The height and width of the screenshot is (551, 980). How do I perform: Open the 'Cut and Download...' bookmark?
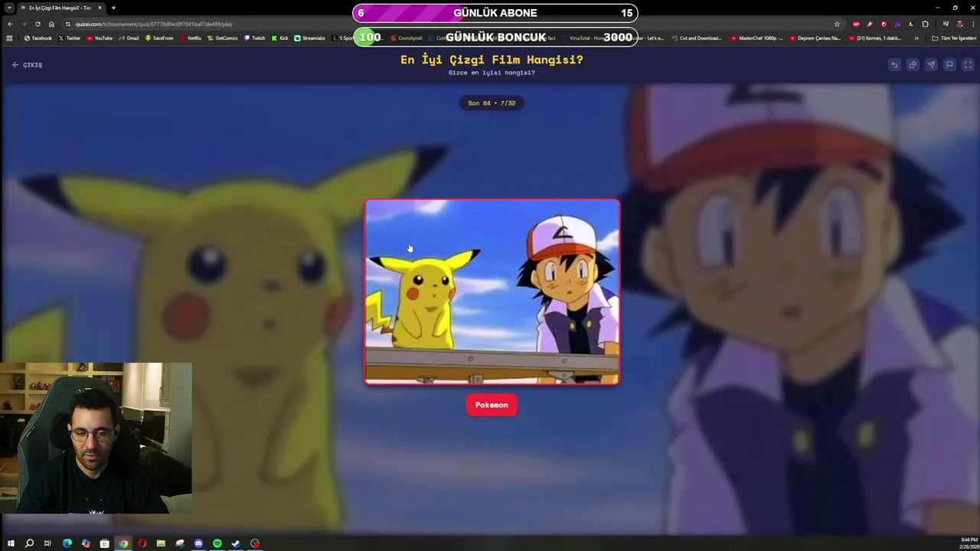tap(697, 37)
